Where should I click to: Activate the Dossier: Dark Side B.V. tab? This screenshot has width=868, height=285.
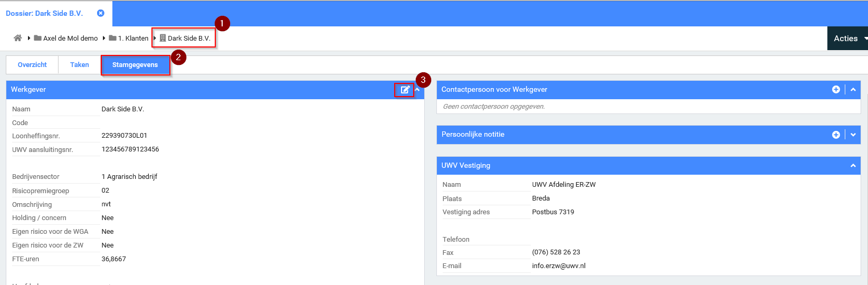(45, 13)
